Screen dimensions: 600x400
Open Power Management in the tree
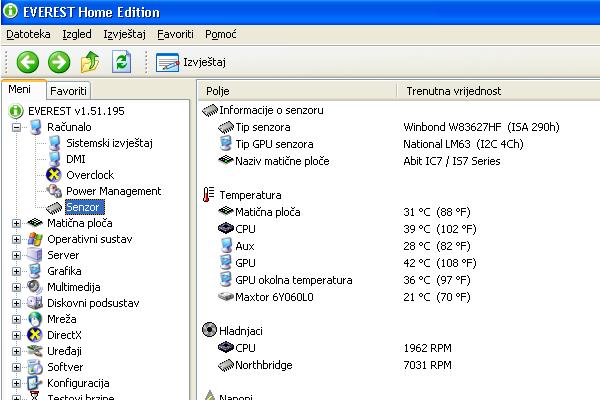pyautogui.click(x=113, y=191)
